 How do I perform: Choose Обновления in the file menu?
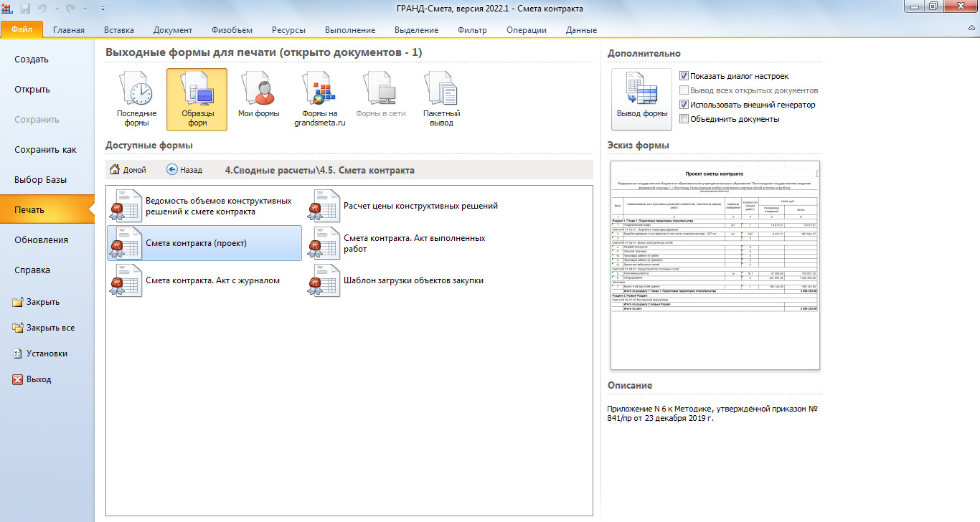pyautogui.click(x=47, y=240)
